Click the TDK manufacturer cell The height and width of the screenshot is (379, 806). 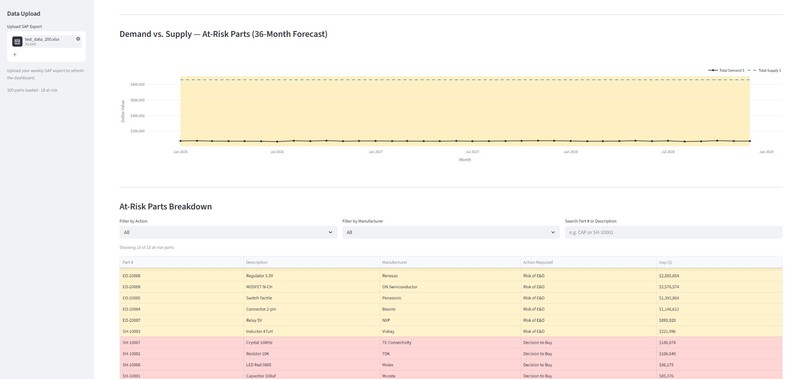[450, 354]
